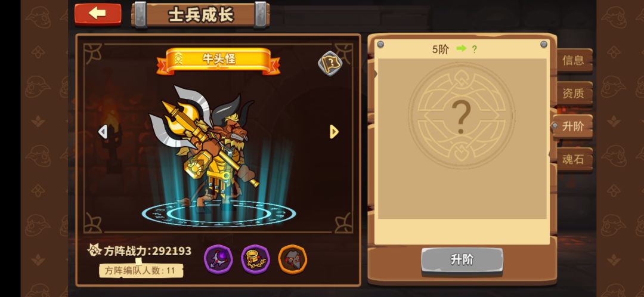644x297 pixels.
Task: Click the red back arrow button
Action: tap(98, 14)
